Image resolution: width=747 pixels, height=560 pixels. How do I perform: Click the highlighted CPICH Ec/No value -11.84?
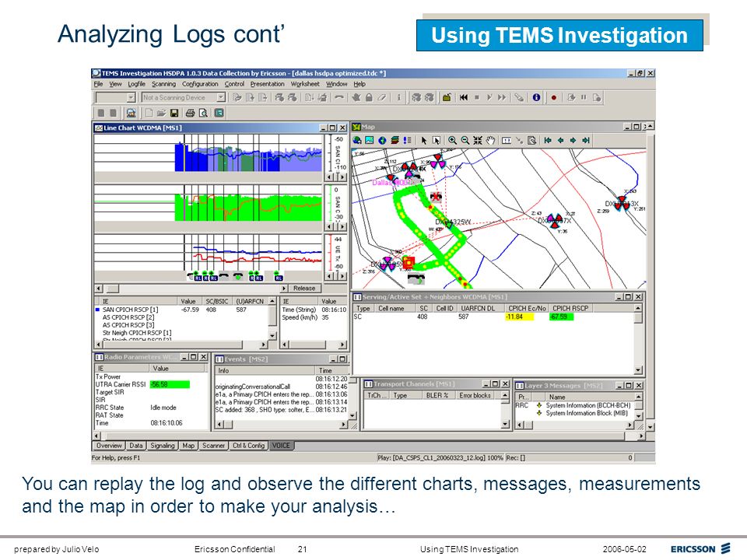click(518, 317)
